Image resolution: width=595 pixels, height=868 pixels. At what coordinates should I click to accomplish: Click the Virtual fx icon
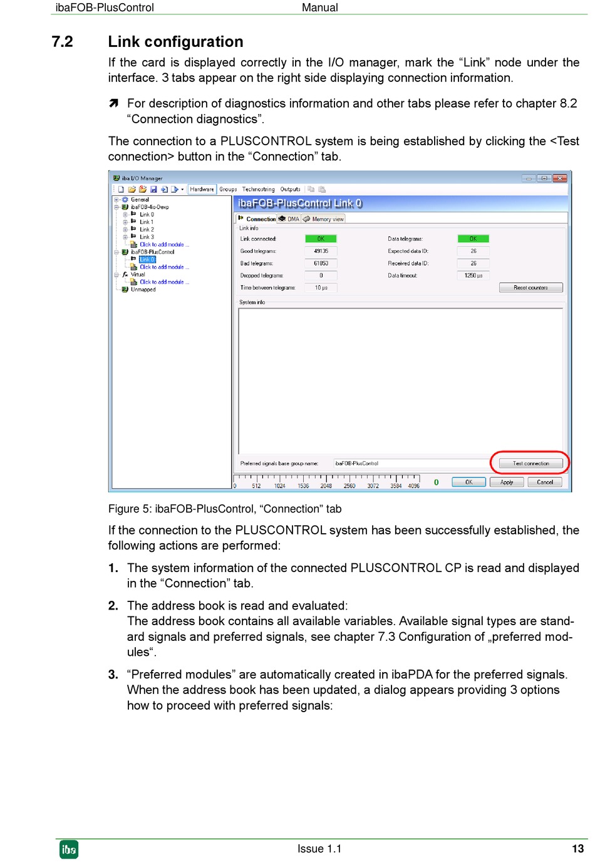(125, 275)
